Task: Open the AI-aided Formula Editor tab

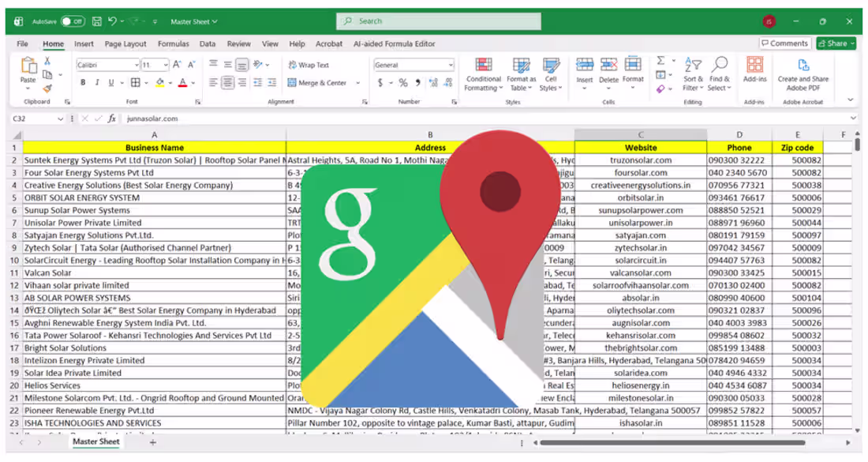Action: click(x=394, y=43)
